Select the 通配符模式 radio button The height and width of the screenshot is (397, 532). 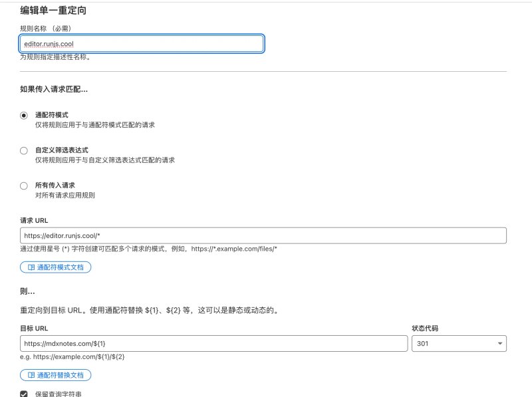(x=24, y=115)
